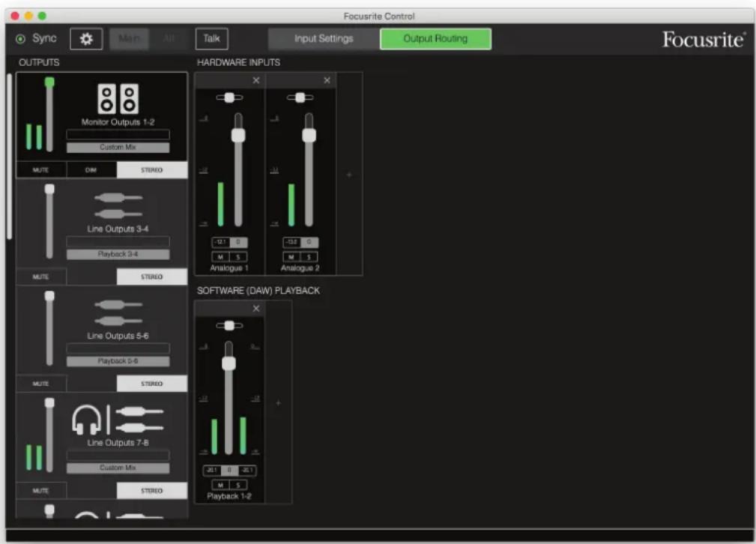Solo the Analogue 2 channel
The width and height of the screenshot is (756, 544).
[309, 257]
